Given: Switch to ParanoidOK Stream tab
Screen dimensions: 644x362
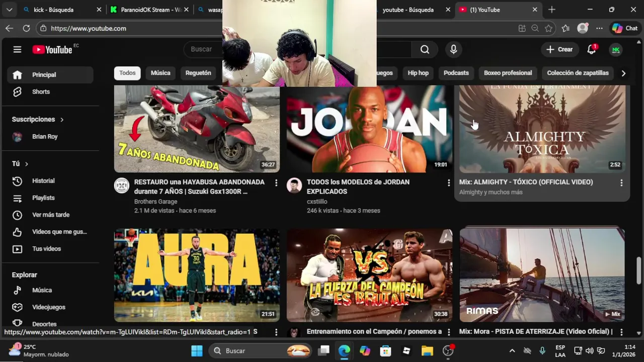Looking at the screenshot, I should 149,10.
